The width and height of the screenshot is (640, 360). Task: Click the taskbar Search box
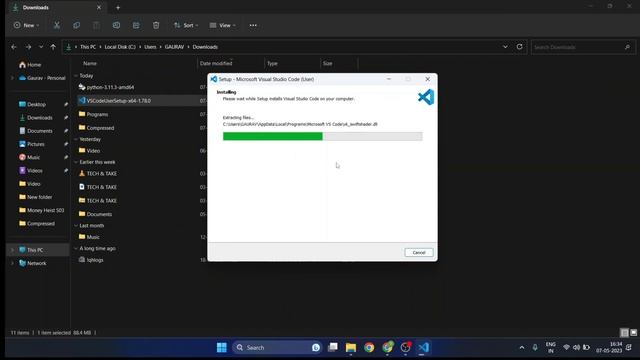(277, 347)
